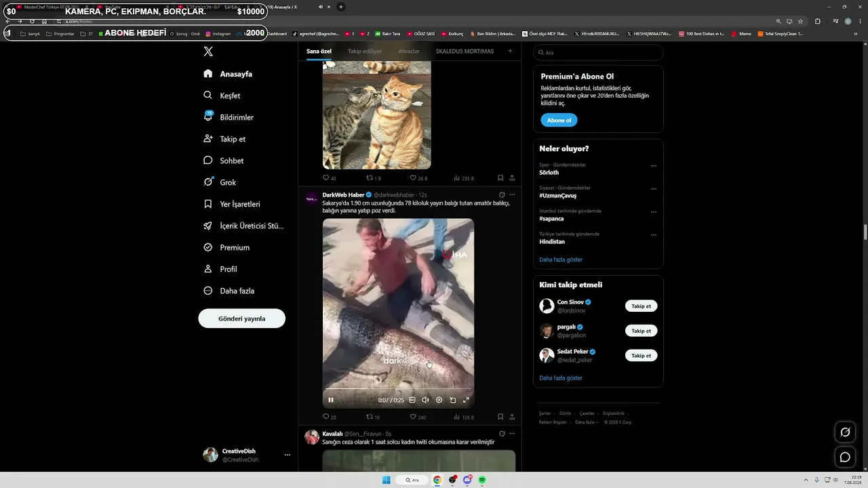Image resolution: width=868 pixels, height=488 pixels.
Task: Bookmark the cat photo post
Action: click(500, 178)
